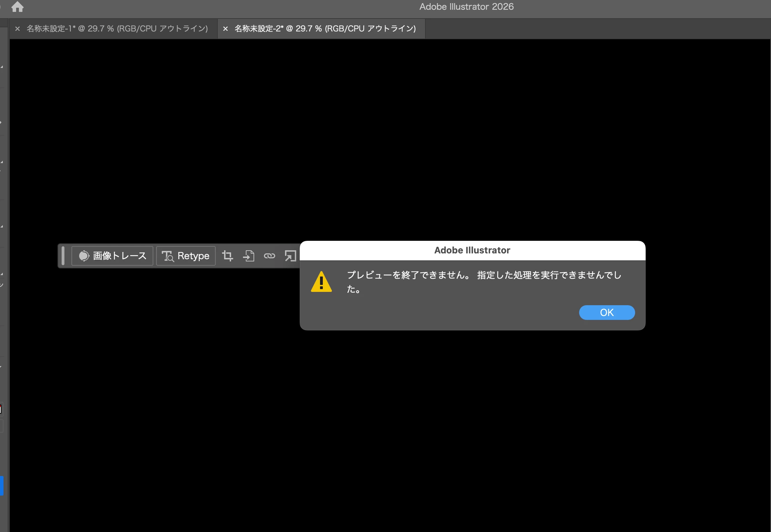The image size is (771, 532).
Task: Close the 名称未設定-2 tab with its X
Action: (225, 29)
